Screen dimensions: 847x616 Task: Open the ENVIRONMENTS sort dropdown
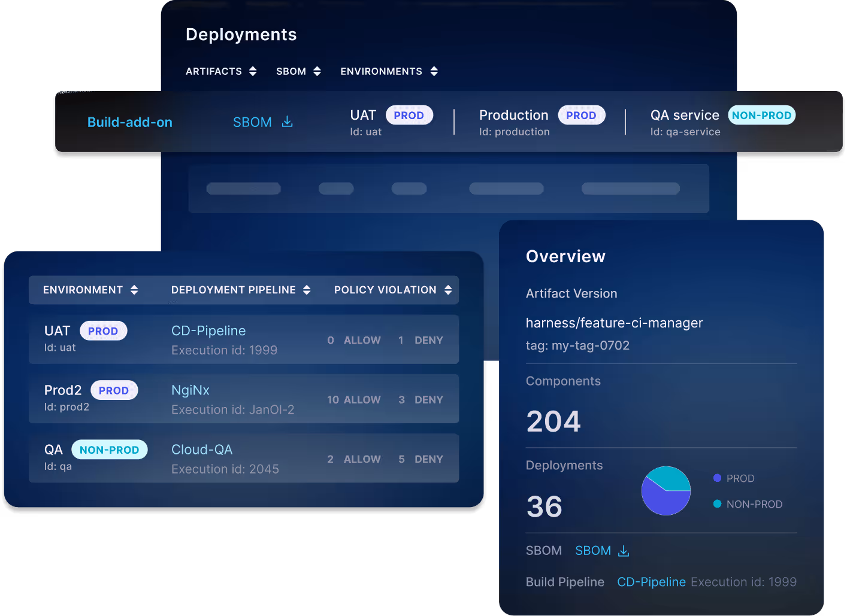coord(434,71)
